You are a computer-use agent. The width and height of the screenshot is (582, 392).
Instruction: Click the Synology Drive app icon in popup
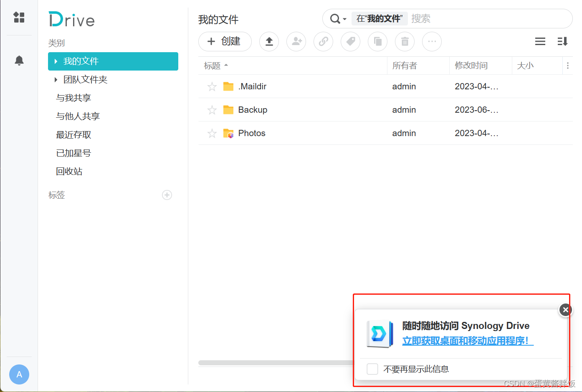click(x=380, y=334)
